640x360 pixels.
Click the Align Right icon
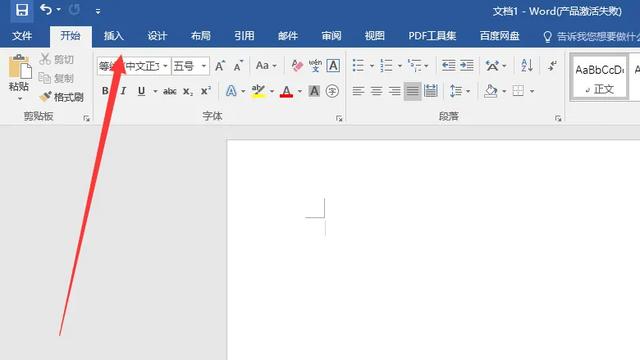(x=394, y=91)
